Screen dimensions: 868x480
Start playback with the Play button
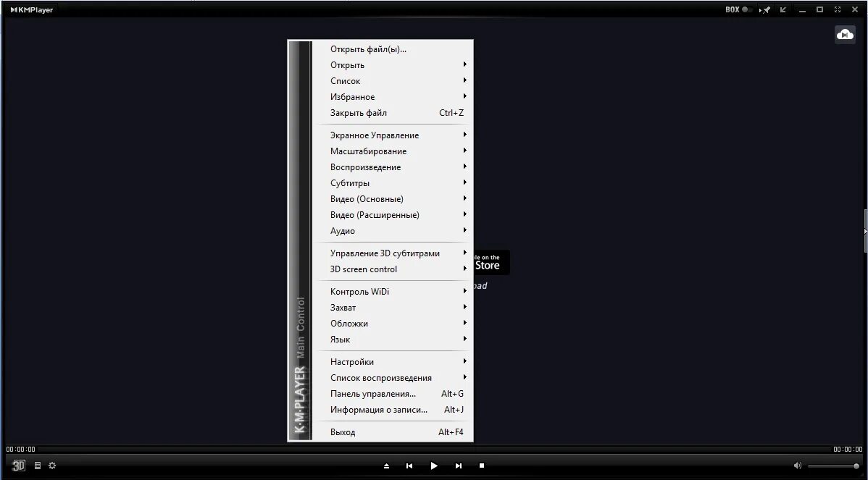tap(434, 466)
